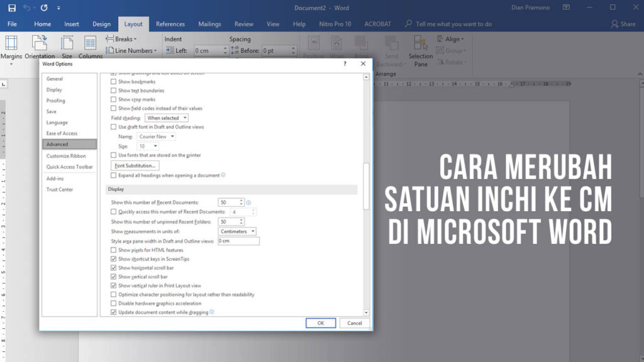This screenshot has width=644, height=362.
Task: Enable Show bookmarks checkbox
Action: coord(113,82)
